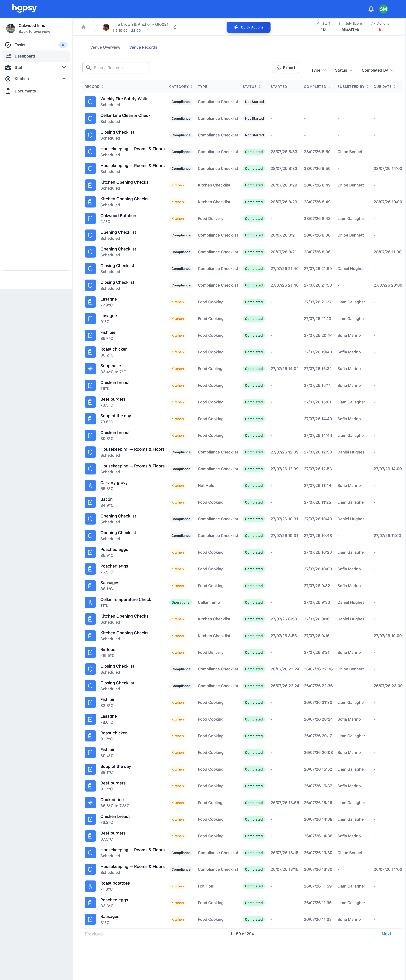This screenshot has width=406, height=980.
Task: Open the venue switcher arrows
Action: pyautogui.click(x=175, y=27)
